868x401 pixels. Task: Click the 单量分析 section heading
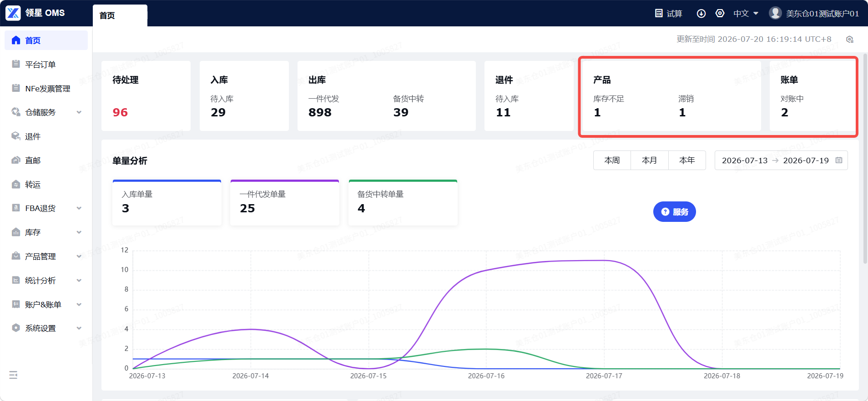[130, 160]
